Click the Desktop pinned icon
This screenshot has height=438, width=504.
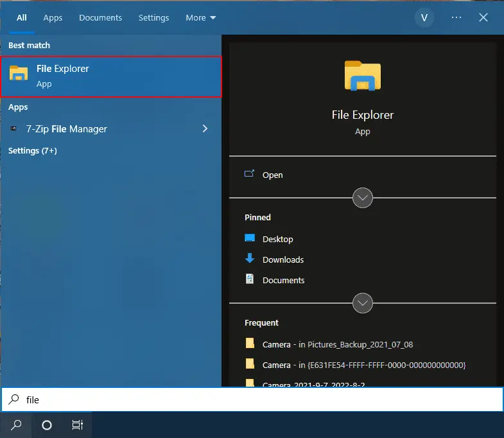point(250,238)
